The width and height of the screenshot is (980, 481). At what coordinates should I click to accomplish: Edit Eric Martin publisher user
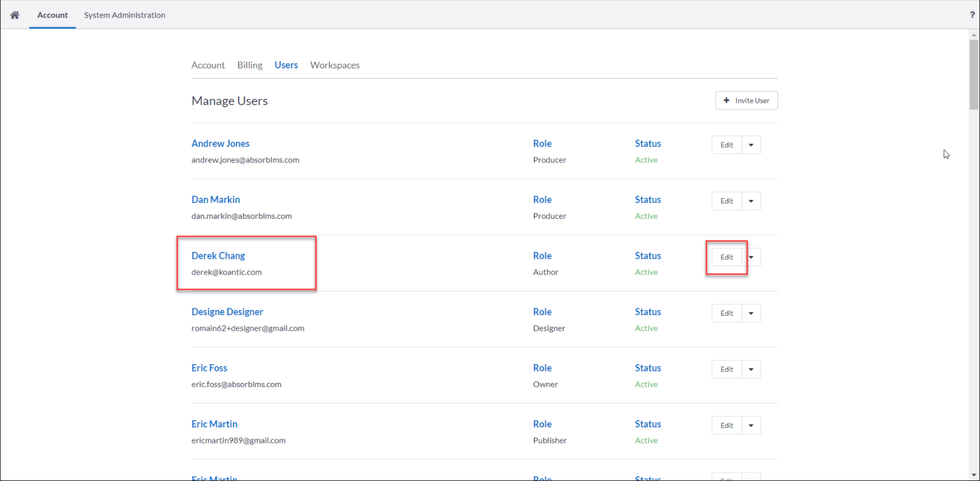pyautogui.click(x=727, y=425)
